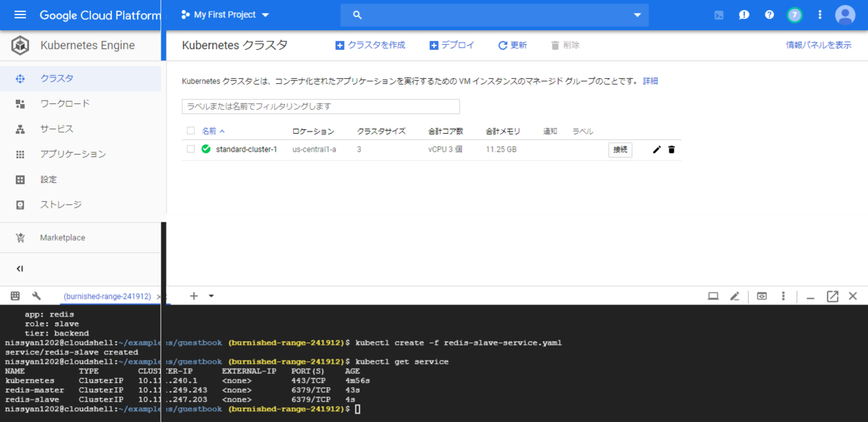868x422 pixels.
Task: Activate Cloud Shell from the top bar
Action: click(719, 14)
